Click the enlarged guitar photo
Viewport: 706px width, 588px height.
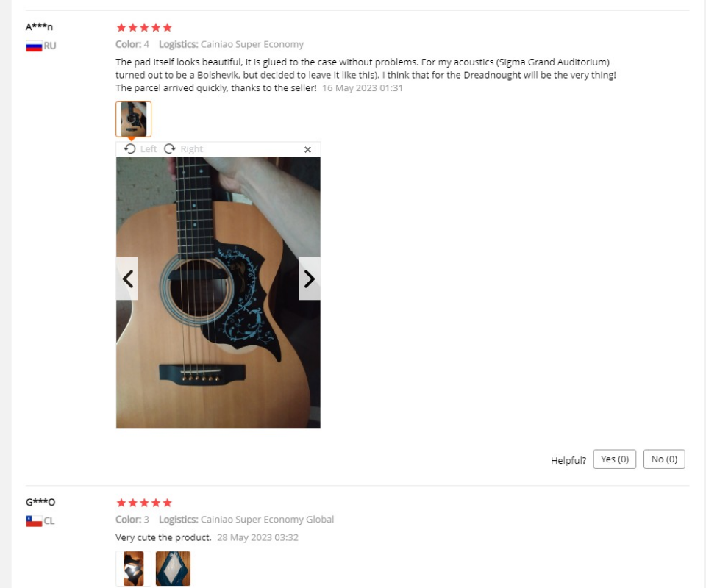218,292
